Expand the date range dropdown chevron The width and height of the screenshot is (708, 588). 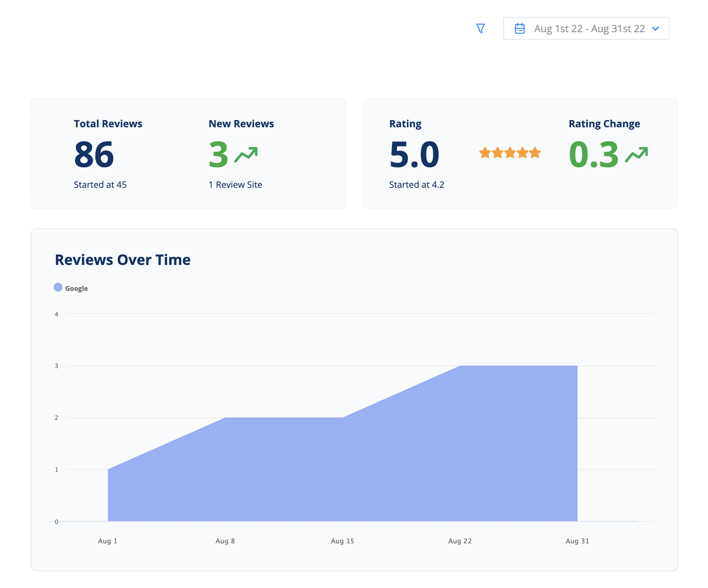[x=655, y=29]
